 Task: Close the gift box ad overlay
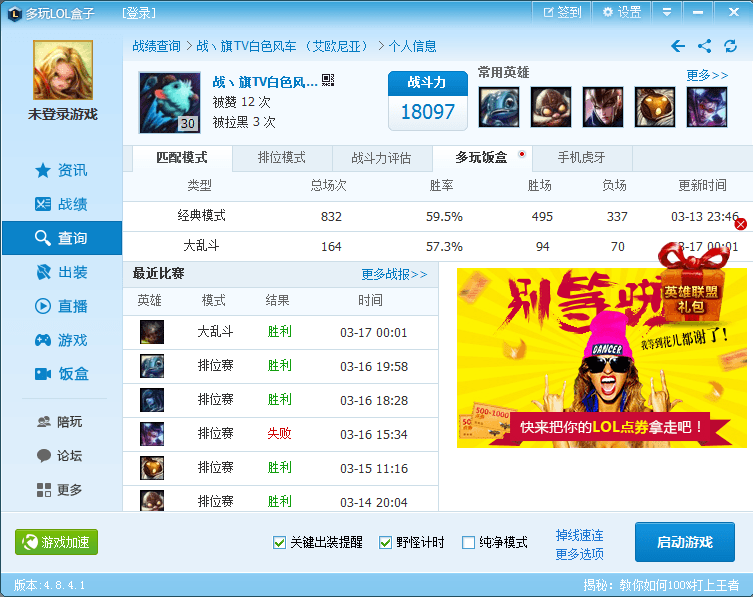pyautogui.click(x=741, y=224)
